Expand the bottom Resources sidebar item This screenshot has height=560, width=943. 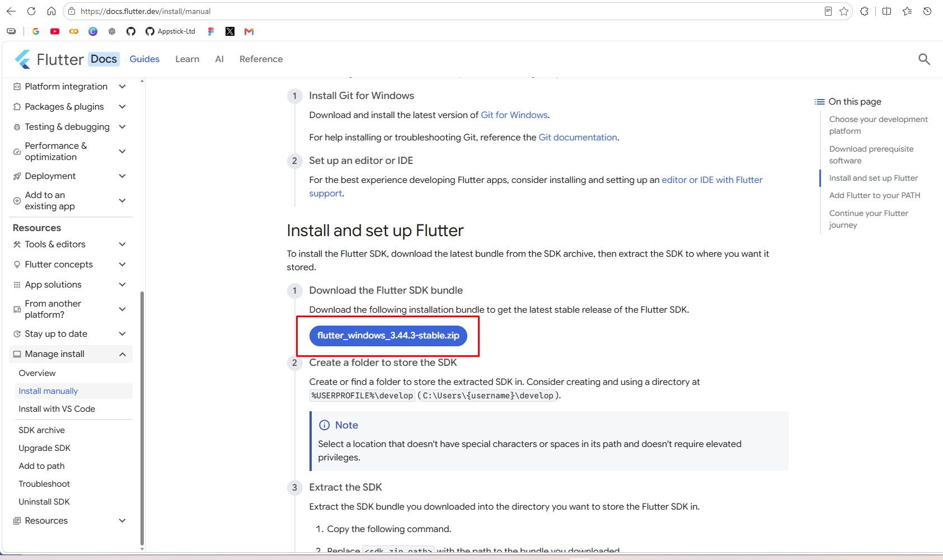(x=71, y=521)
